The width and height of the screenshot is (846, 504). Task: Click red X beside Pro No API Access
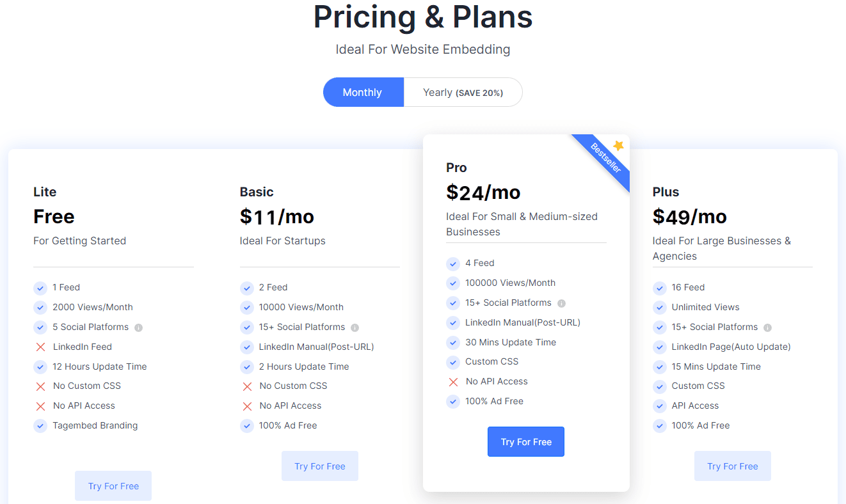tap(453, 382)
